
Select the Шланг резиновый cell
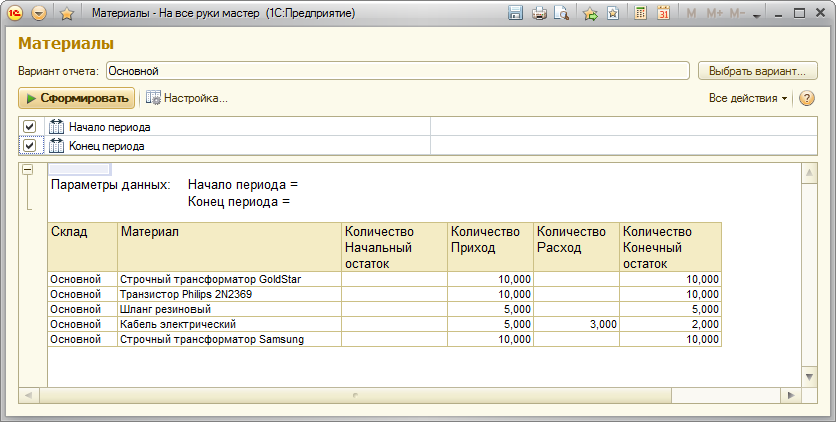(229, 309)
